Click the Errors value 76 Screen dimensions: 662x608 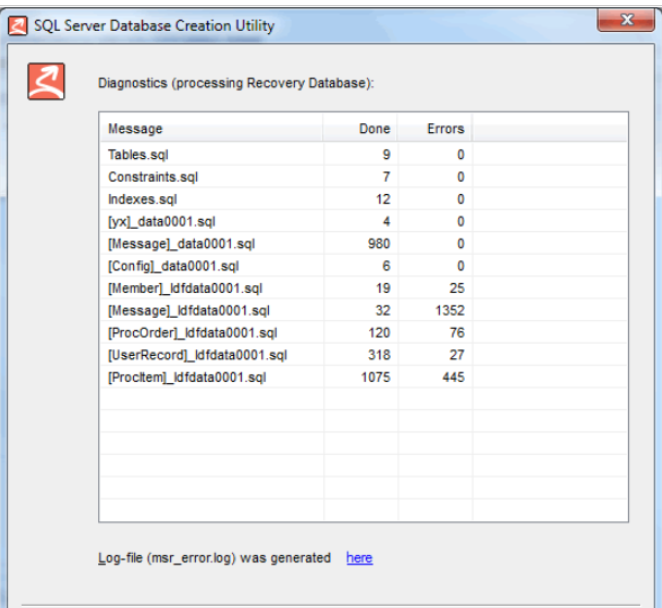tap(457, 333)
